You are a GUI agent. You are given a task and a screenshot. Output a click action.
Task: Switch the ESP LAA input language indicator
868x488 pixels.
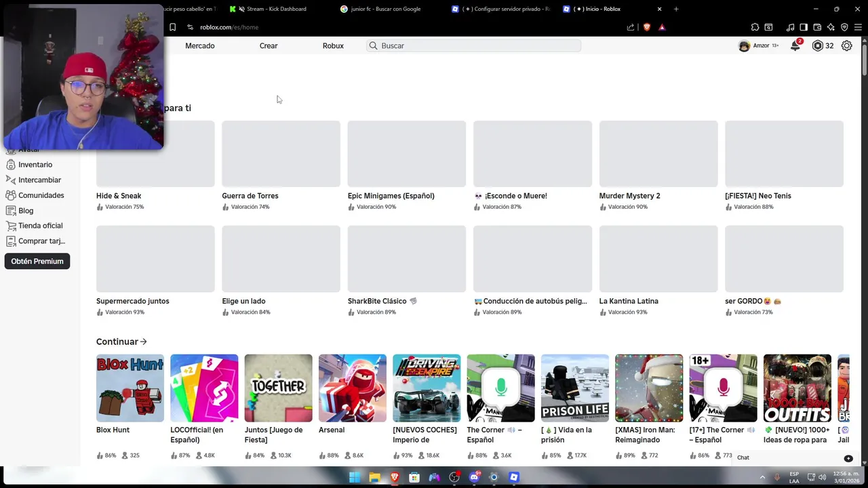793,477
